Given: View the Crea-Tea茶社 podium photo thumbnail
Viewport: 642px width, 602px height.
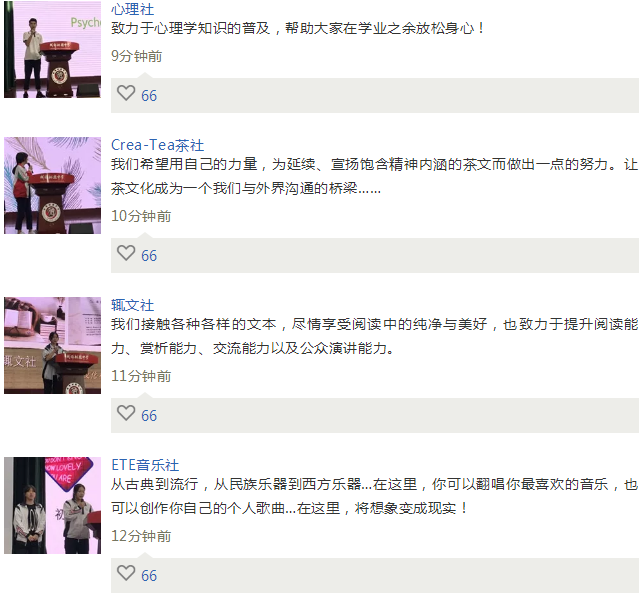Looking at the screenshot, I should (52, 186).
